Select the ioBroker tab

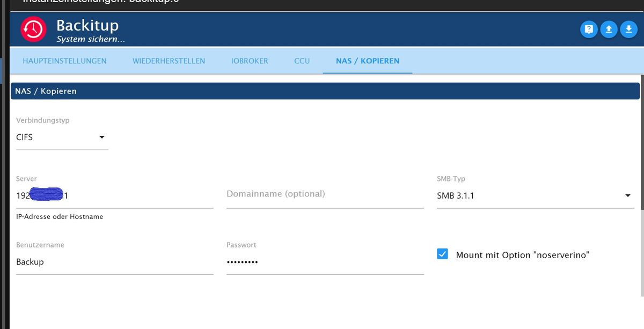250,61
